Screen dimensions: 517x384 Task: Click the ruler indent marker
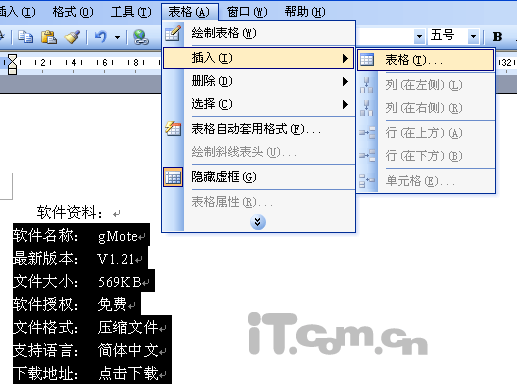[12, 64]
